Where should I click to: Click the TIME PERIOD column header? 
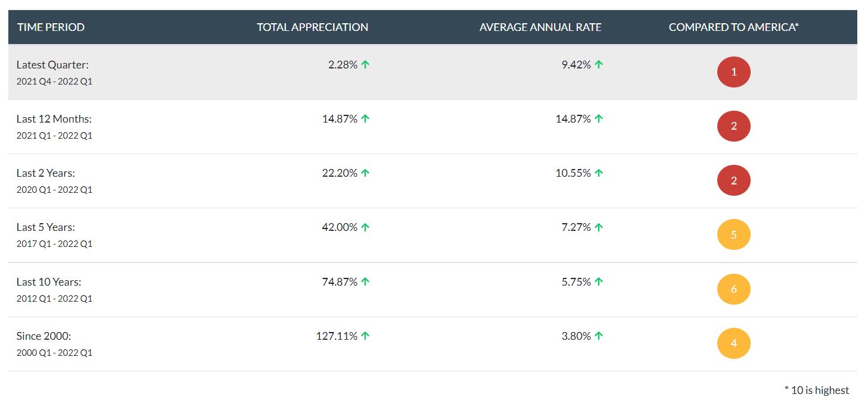51,27
